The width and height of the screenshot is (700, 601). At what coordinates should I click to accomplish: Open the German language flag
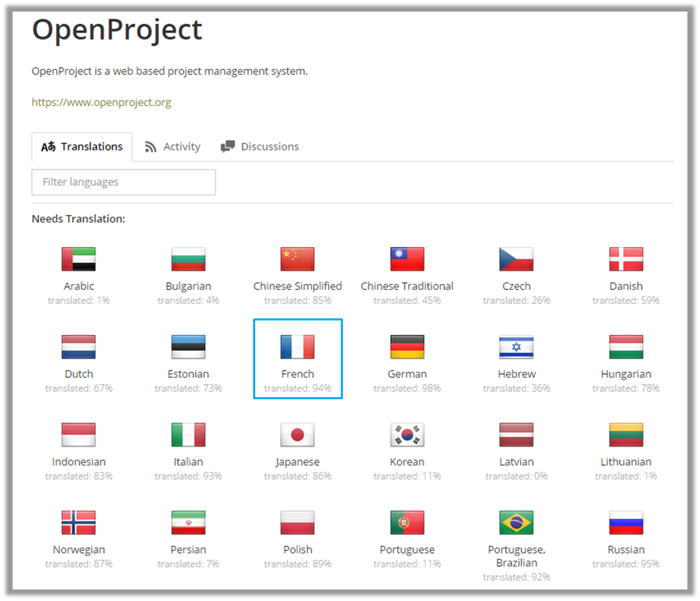[407, 347]
